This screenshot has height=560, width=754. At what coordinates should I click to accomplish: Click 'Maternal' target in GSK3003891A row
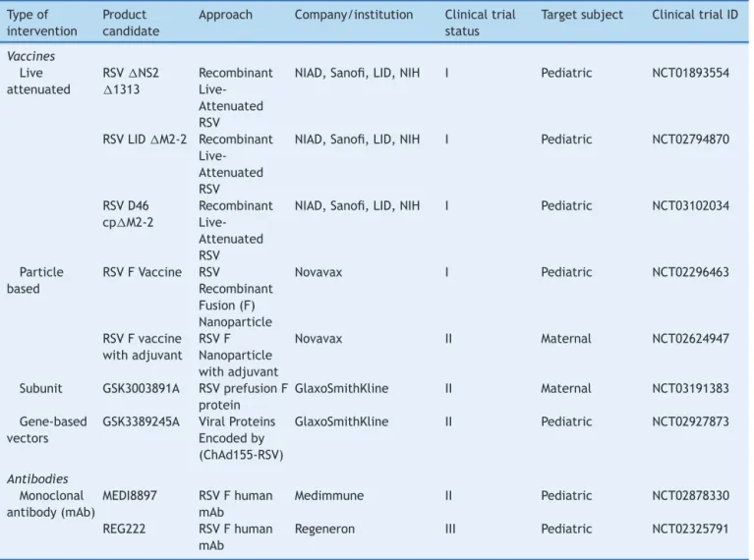(566, 388)
